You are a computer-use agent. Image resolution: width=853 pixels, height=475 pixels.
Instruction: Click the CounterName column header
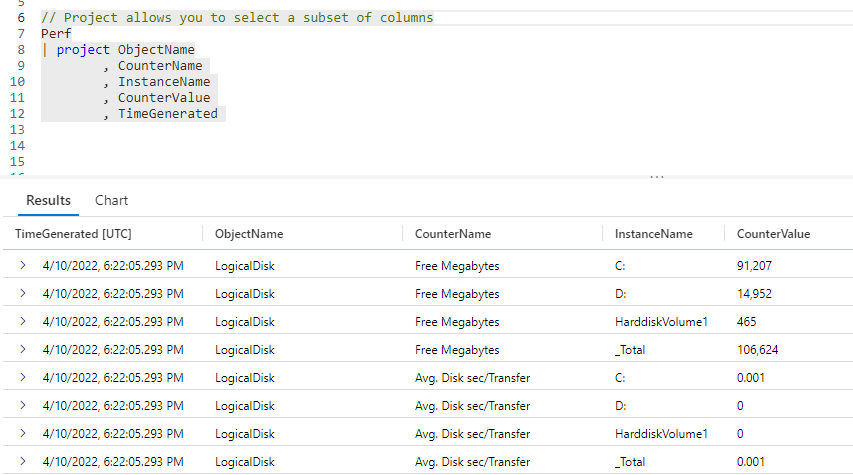(x=453, y=234)
